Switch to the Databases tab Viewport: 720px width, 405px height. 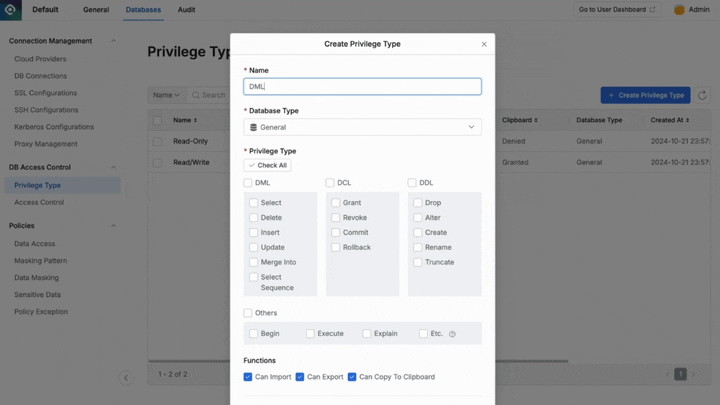(143, 10)
